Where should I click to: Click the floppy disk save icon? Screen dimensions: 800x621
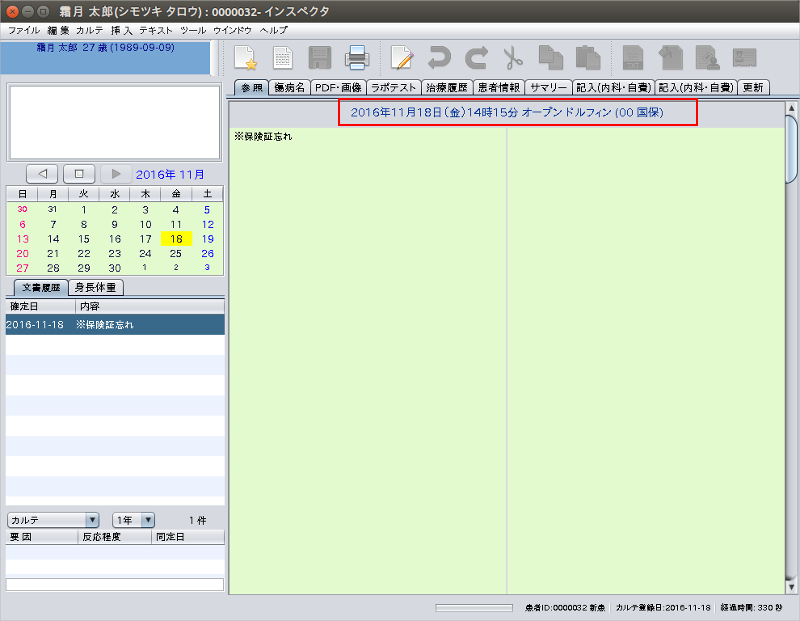(320, 58)
